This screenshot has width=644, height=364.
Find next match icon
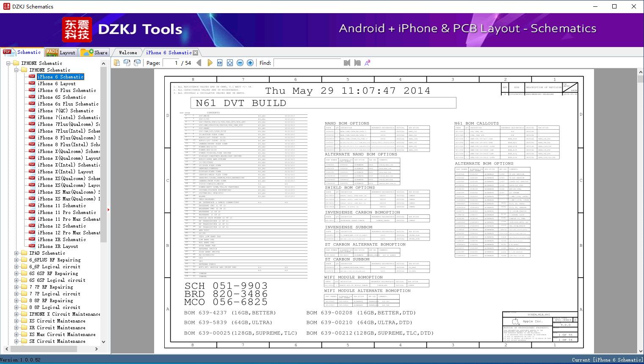tap(357, 63)
